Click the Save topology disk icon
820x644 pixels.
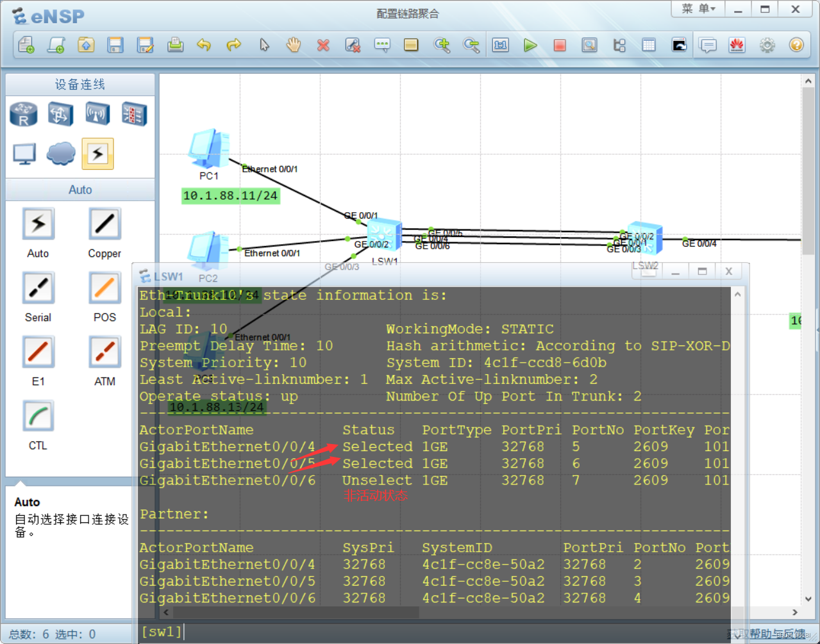[115, 45]
